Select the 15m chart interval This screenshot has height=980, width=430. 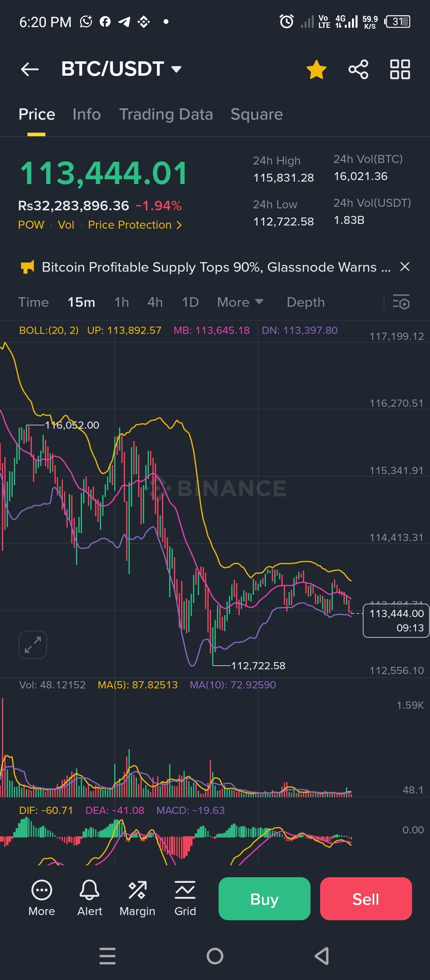pyautogui.click(x=81, y=302)
